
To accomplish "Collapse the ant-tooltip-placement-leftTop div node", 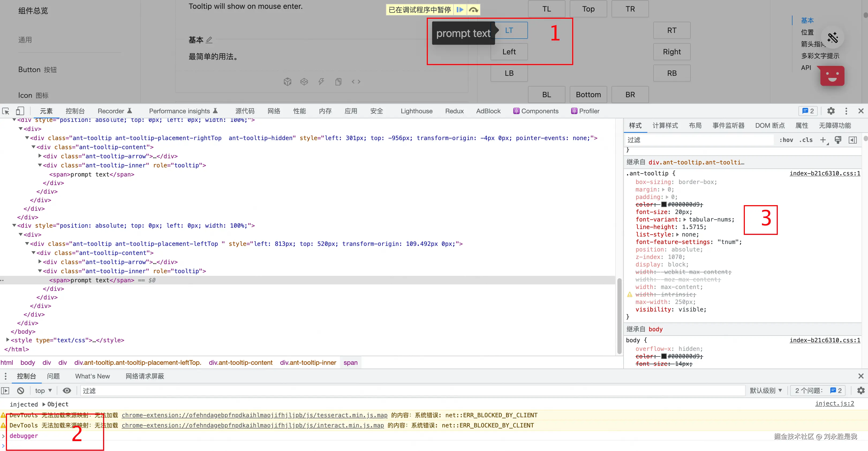I will (27, 243).
